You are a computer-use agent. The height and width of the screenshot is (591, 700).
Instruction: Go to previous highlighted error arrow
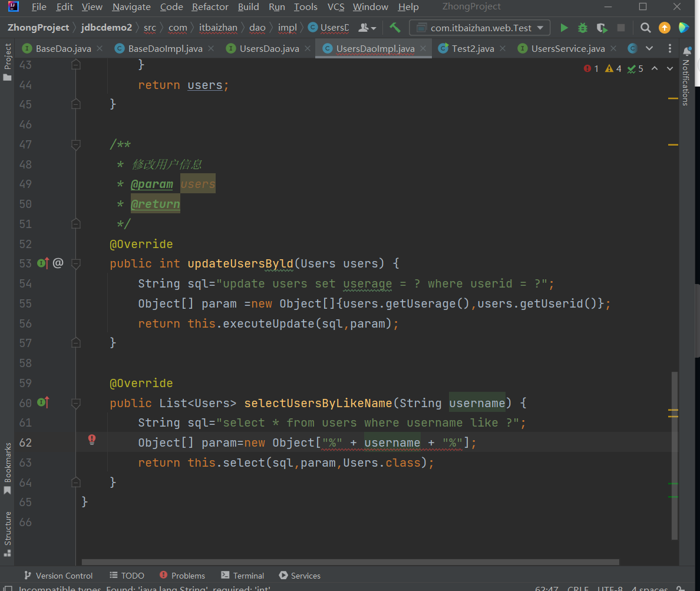pos(655,68)
